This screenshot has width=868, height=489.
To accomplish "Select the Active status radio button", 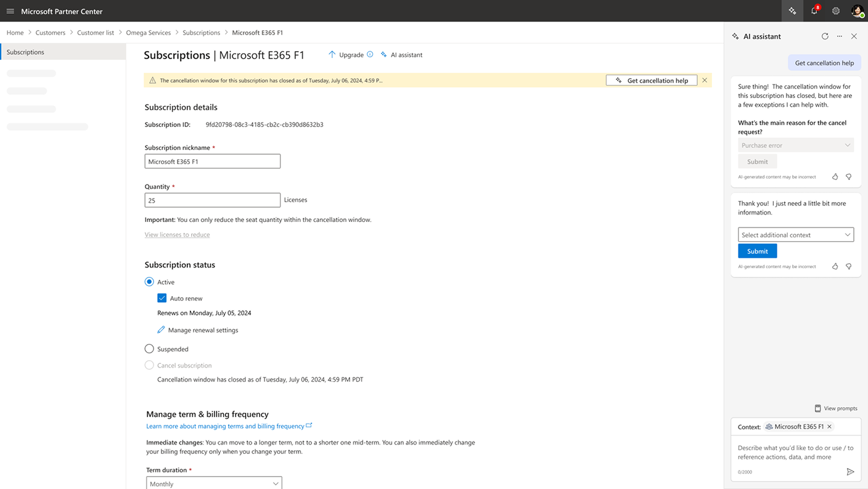I will click(149, 282).
